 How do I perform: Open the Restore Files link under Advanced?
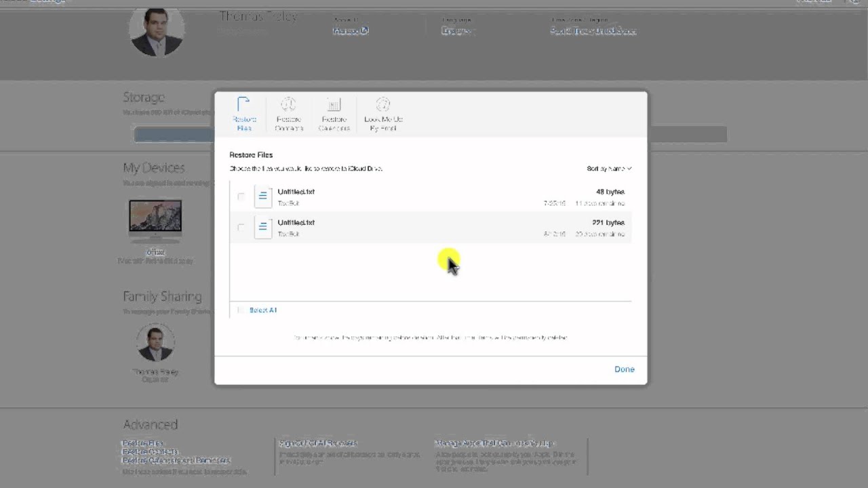pyautogui.click(x=142, y=443)
